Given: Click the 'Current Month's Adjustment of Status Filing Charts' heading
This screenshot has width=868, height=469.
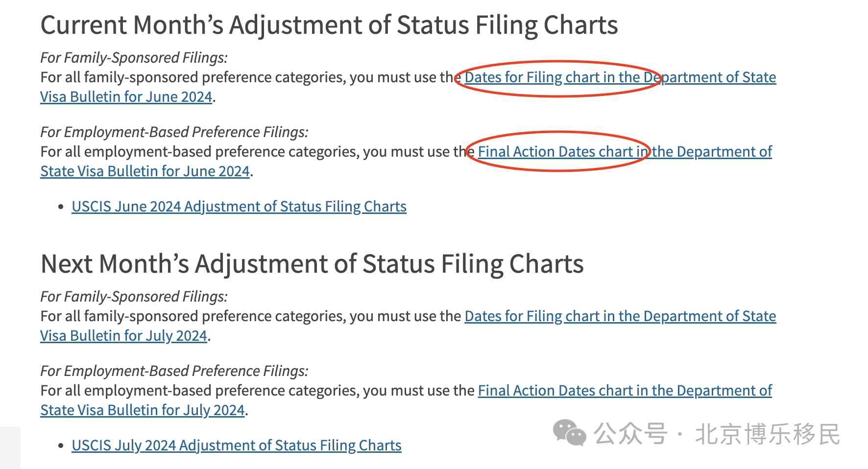Looking at the screenshot, I should tap(329, 25).
